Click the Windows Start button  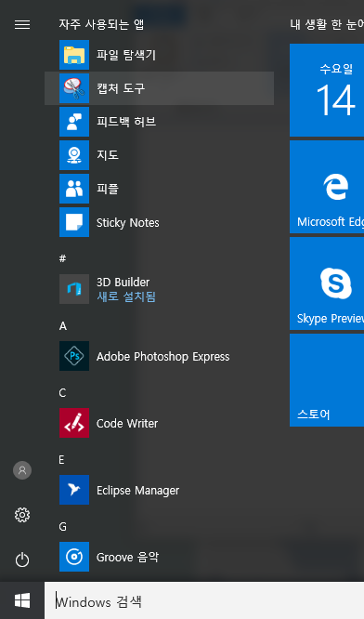pyautogui.click(x=22, y=601)
